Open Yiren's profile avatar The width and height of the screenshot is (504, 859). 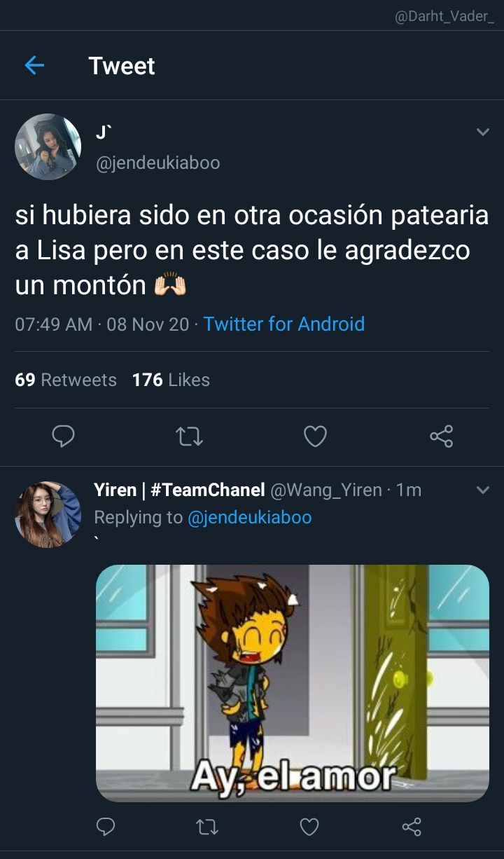pyautogui.click(x=48, y=514)
